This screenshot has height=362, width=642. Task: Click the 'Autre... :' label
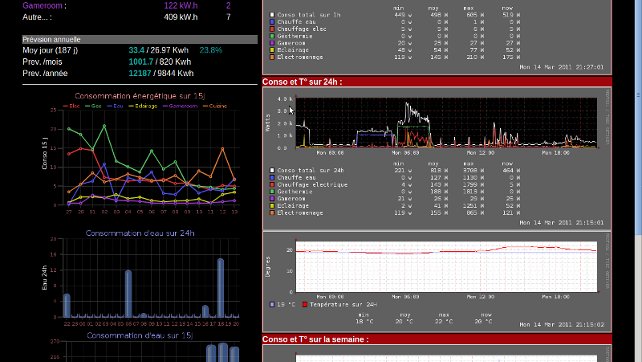[x=37, y=17]
